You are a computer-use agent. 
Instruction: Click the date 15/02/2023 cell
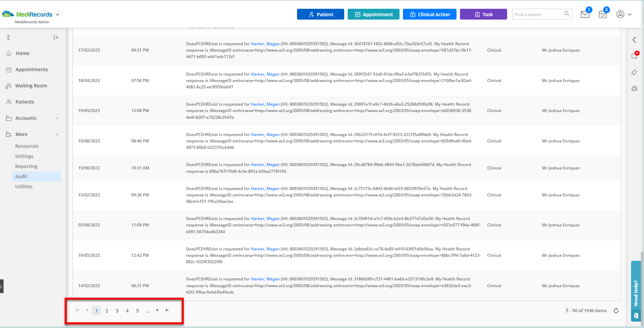click(89, 195)
